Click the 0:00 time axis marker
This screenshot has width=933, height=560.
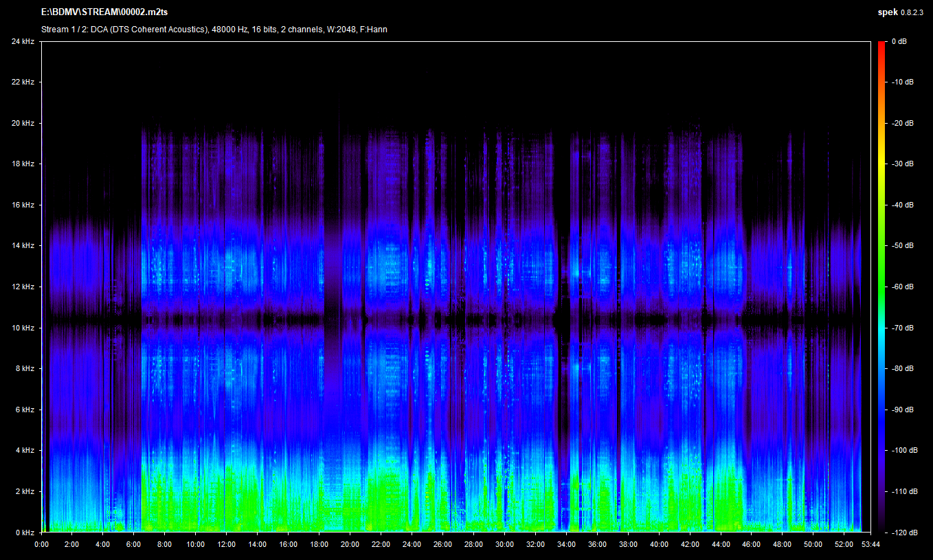(41, 544)
